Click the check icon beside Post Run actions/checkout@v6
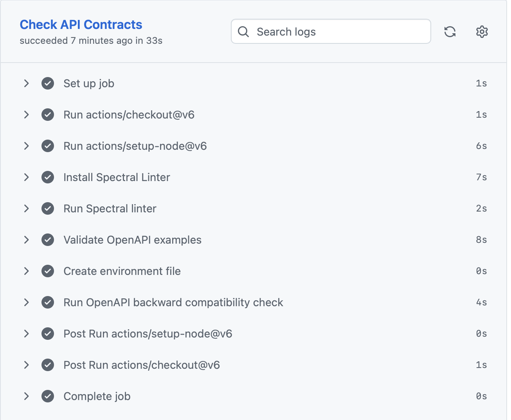Viewport: 511px width, 420px height. pos(47,365)
